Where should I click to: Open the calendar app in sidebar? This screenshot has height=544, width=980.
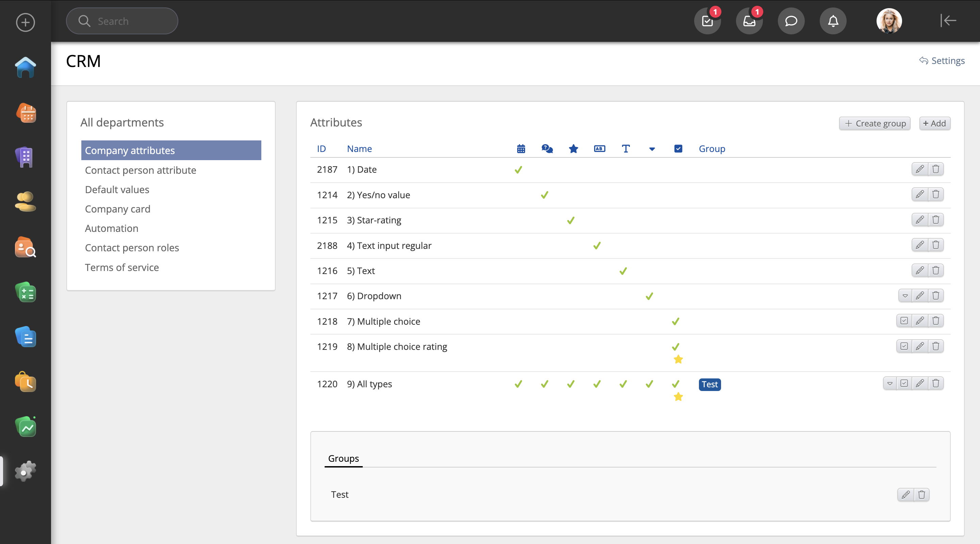pyautogui.click(x=26, y=113)
